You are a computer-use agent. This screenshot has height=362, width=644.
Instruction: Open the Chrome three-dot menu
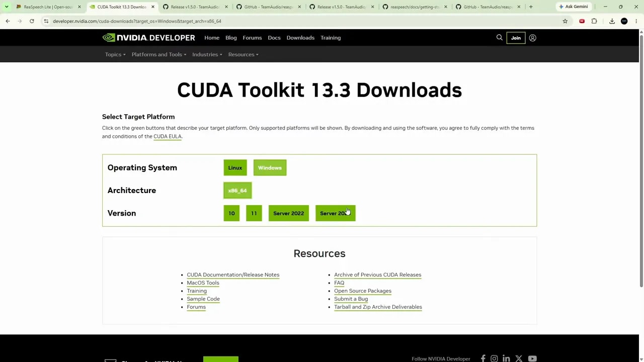click(x=636, y=21)
